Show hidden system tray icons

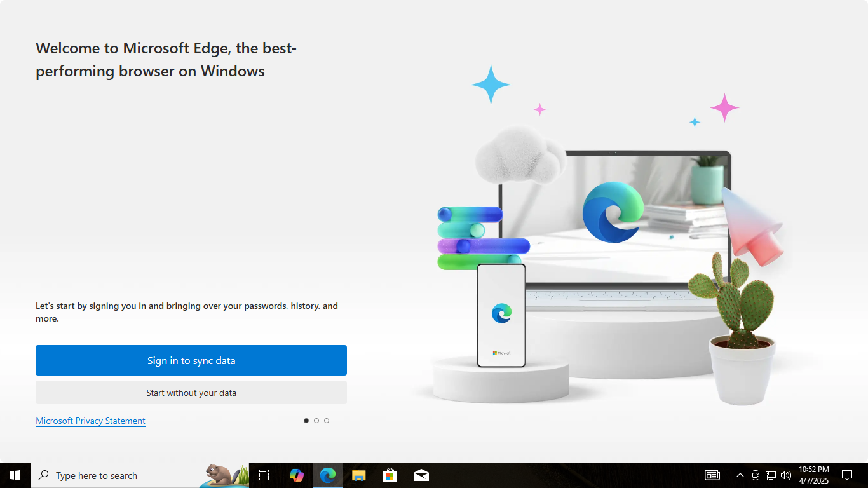740,475
